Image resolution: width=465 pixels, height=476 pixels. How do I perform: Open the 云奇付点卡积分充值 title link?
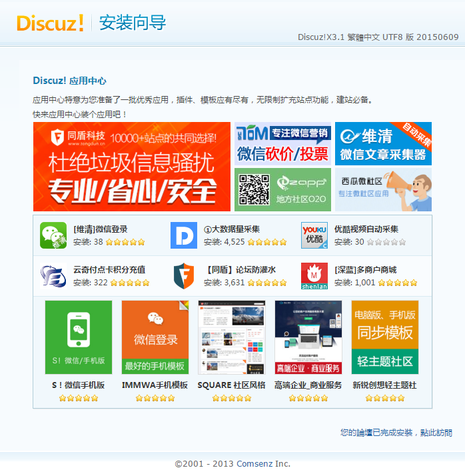click(109, 269)
